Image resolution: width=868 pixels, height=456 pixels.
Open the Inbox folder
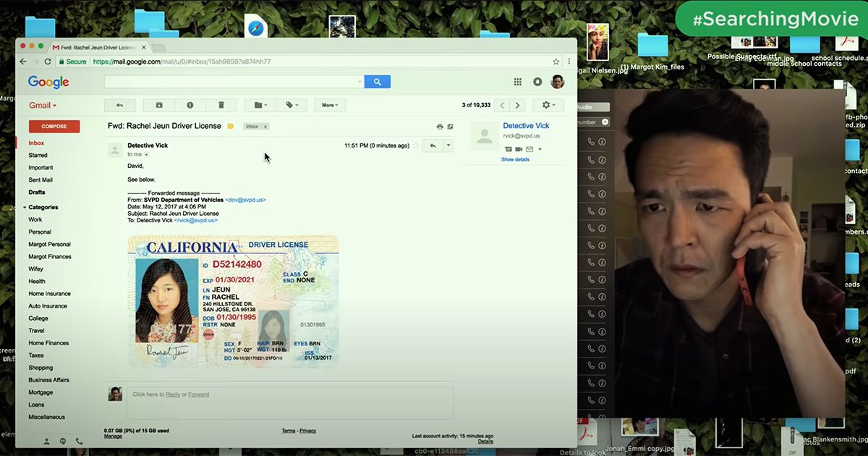tap(36, 143)
